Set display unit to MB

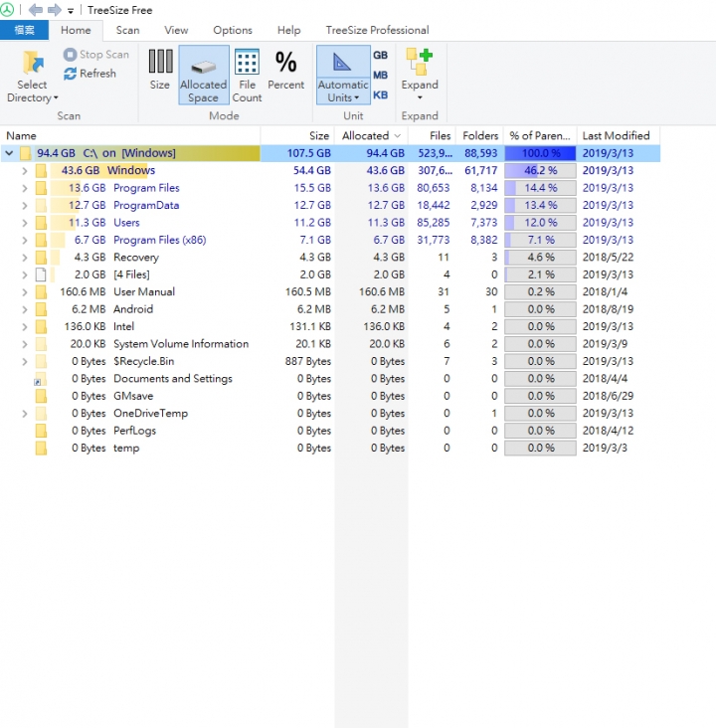380,75
